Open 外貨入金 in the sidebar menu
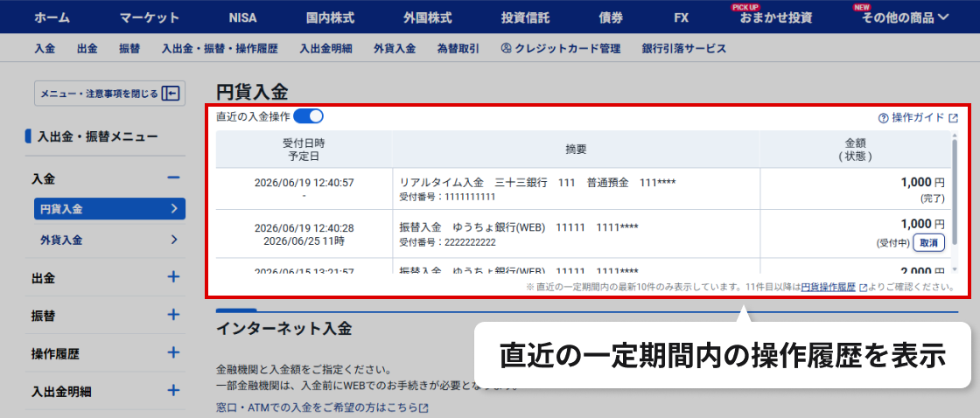980x418 pixels. (109, 240)
